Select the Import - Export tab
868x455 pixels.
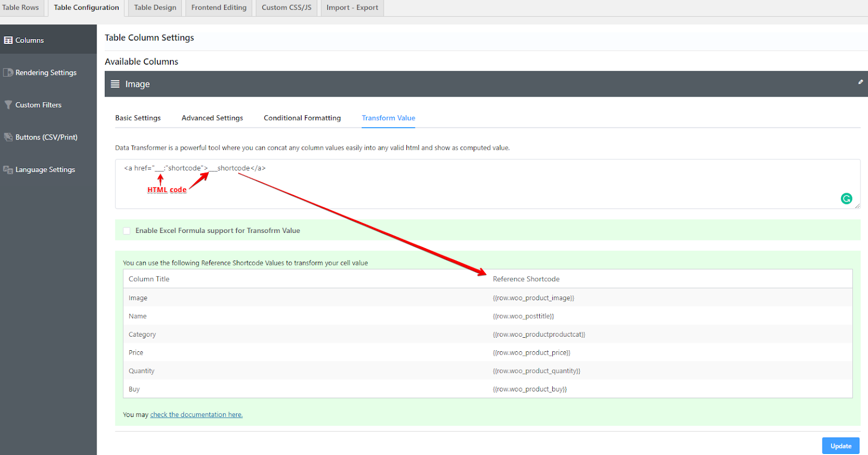(352, 8)
